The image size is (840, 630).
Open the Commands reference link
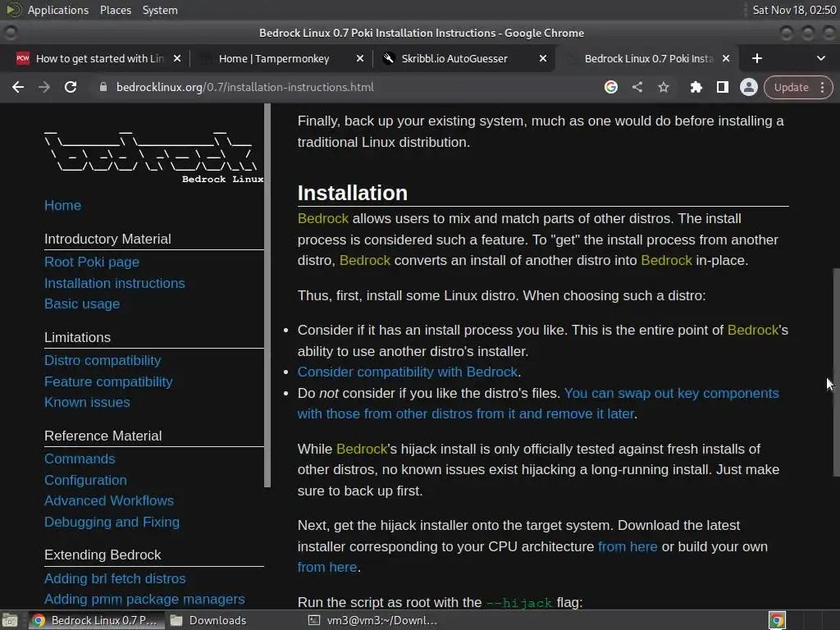tap(80, 459)
